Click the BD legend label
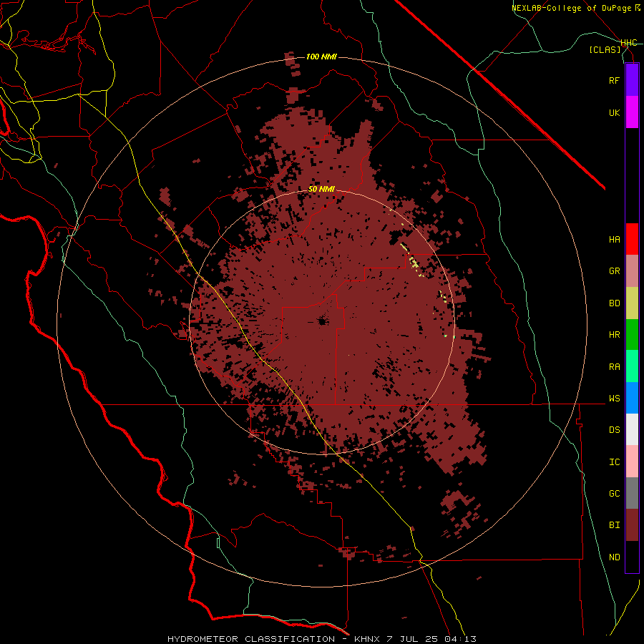The image size is (644, 644). point(615,303)
